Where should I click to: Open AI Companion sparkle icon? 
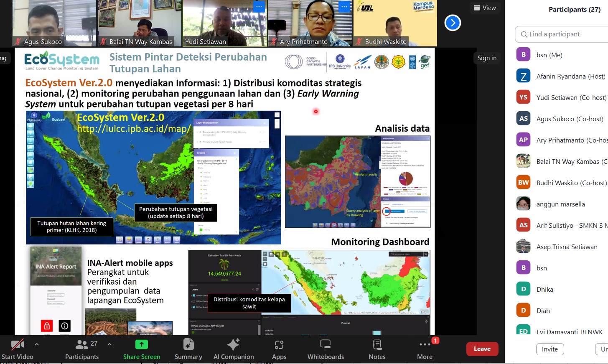(x=233, y=344)
